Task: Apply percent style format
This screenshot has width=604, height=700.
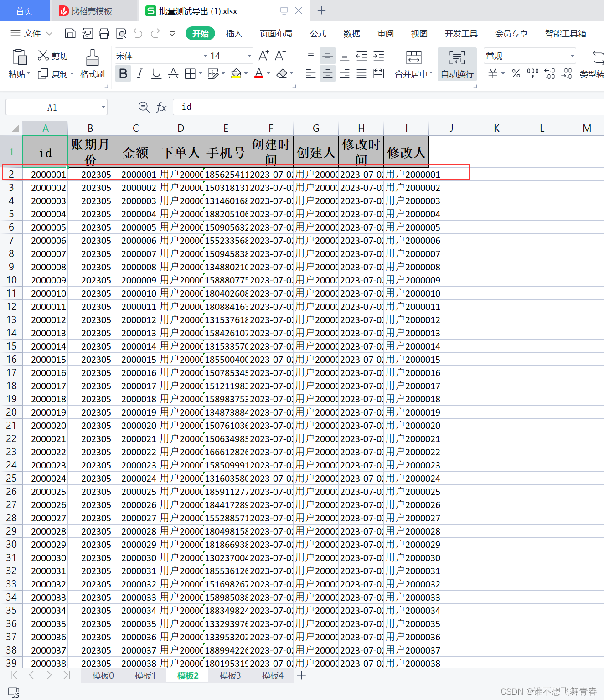Action: point(516,73)
